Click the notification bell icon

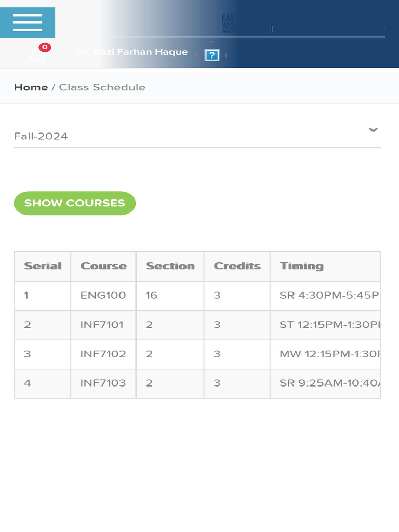tap(36, 55)
